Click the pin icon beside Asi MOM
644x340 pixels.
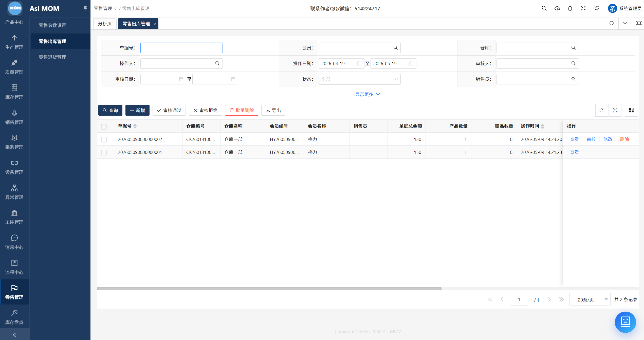click(x=85, y=8)
